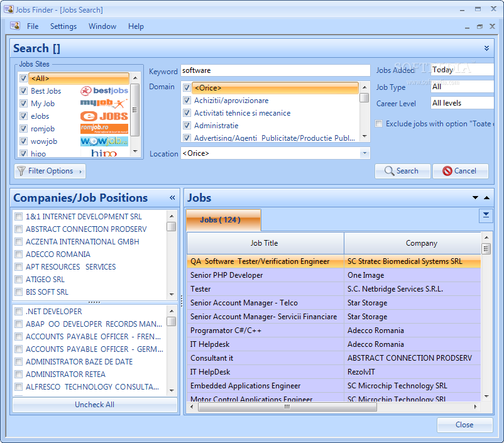Click the Jobs Finder application icon in menu bar
Image resolution: width=504 pixels, height=443 pixels.
(x=15, y=26)
